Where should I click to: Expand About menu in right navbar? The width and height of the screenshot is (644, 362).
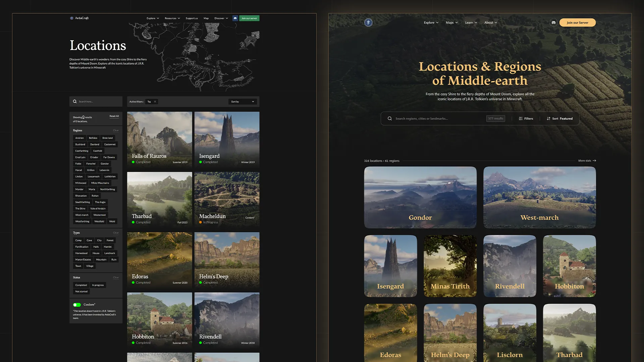[491, 22]
